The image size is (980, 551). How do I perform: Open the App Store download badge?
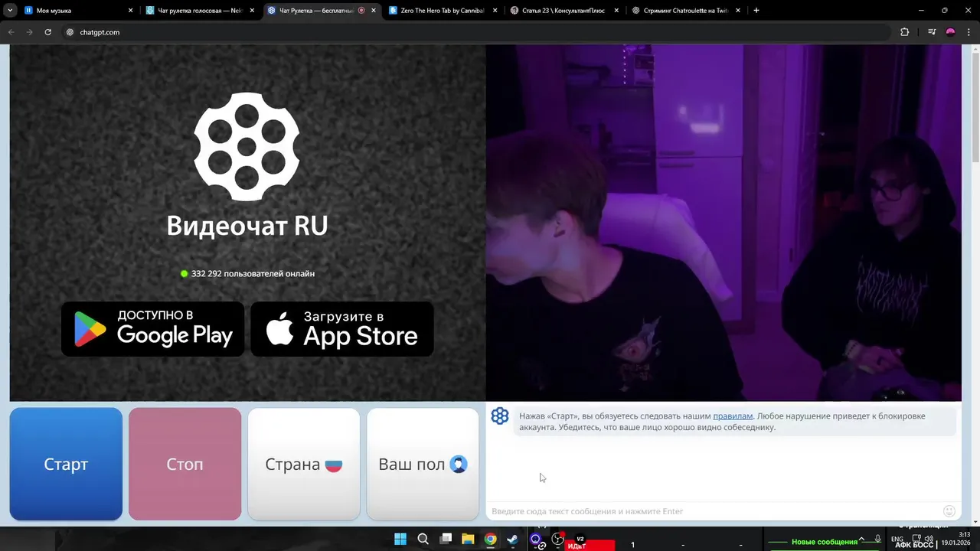click(x=342, y=329)
